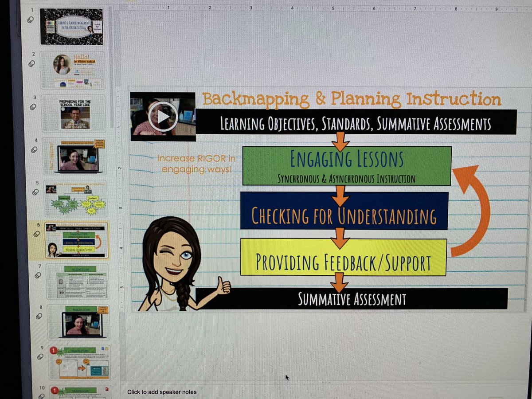The width and height of the screenshot is (532, 399).
Task: Open slide 7 thumbnail in filmstrip
Action: coord(77,282)
